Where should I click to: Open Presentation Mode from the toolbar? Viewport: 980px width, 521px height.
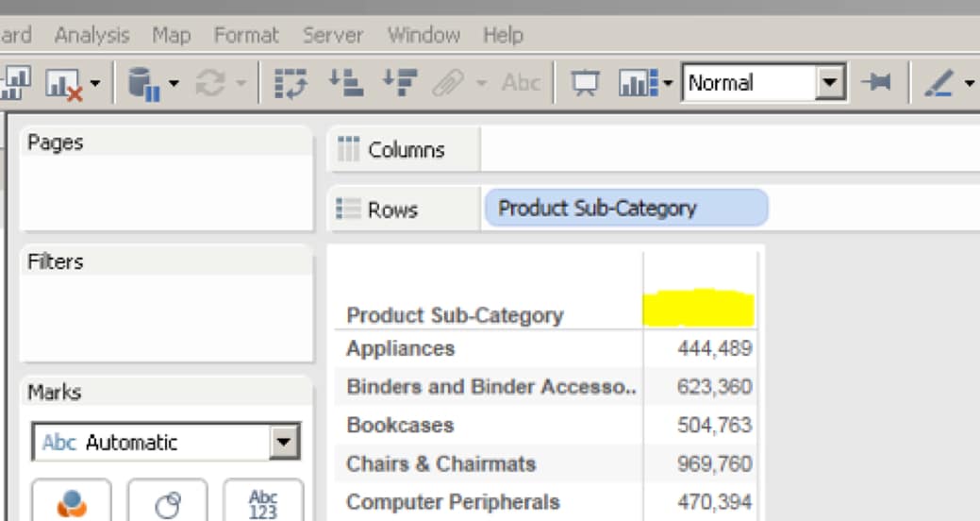(586, 83)
